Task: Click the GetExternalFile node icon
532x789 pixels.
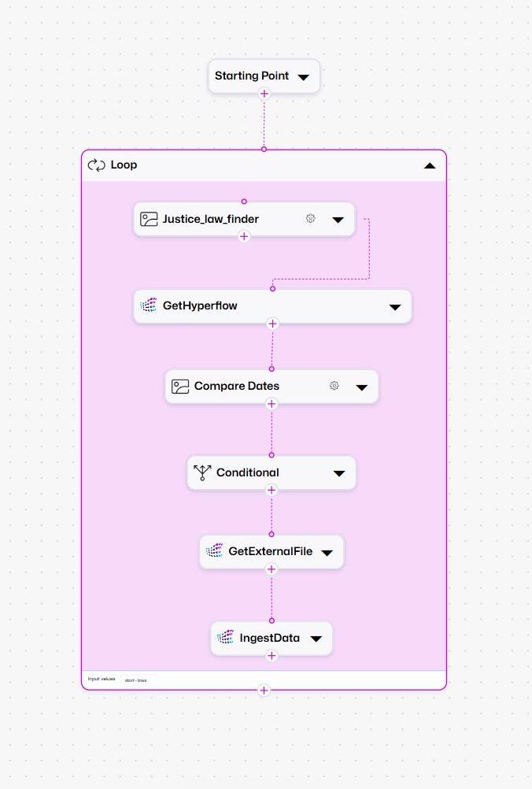Action: [x=215, y=551]
